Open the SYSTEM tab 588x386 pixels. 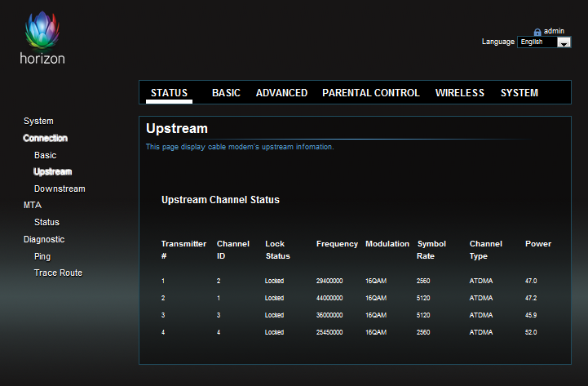519,93
